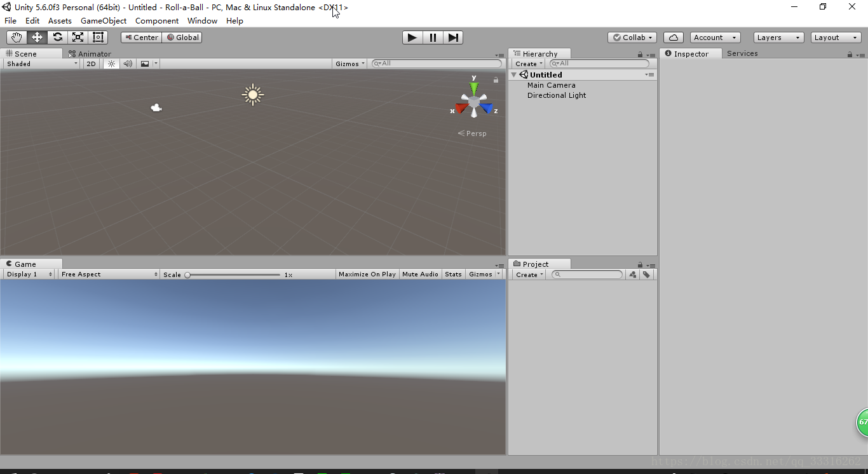Select the sun light gizmo in Scene view
Viewport: 868px width, 474px height.
coord(253,95)
